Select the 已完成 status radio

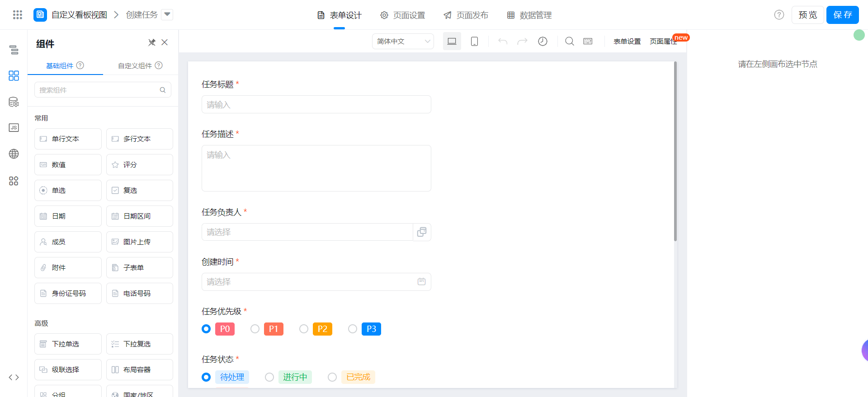332,377
